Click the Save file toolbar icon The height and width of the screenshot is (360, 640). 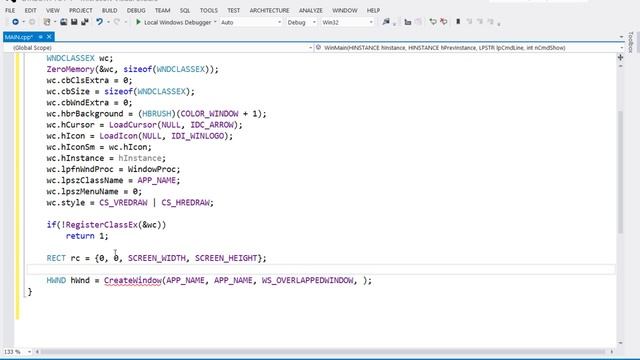[74, 22]
